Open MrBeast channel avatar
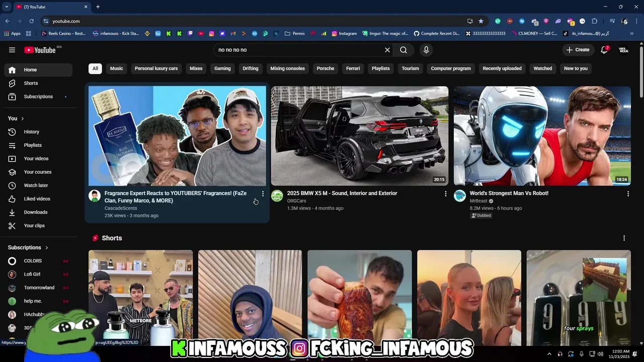 click(x=460, y=196)
